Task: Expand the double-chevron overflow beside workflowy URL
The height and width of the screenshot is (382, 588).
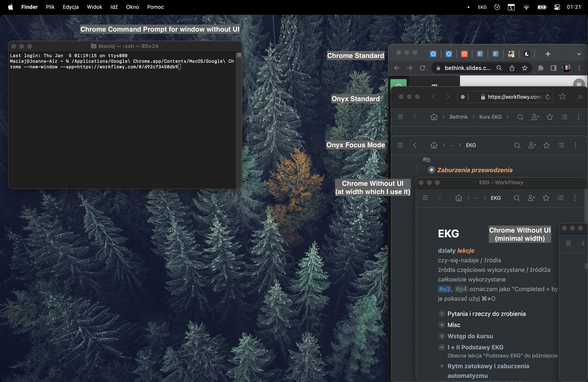Action: 580,97
